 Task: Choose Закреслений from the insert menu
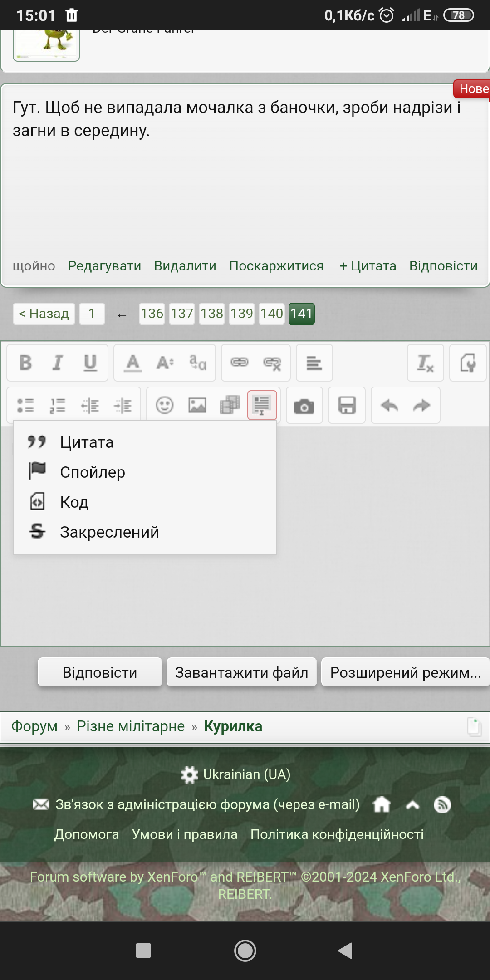point(109,532)
